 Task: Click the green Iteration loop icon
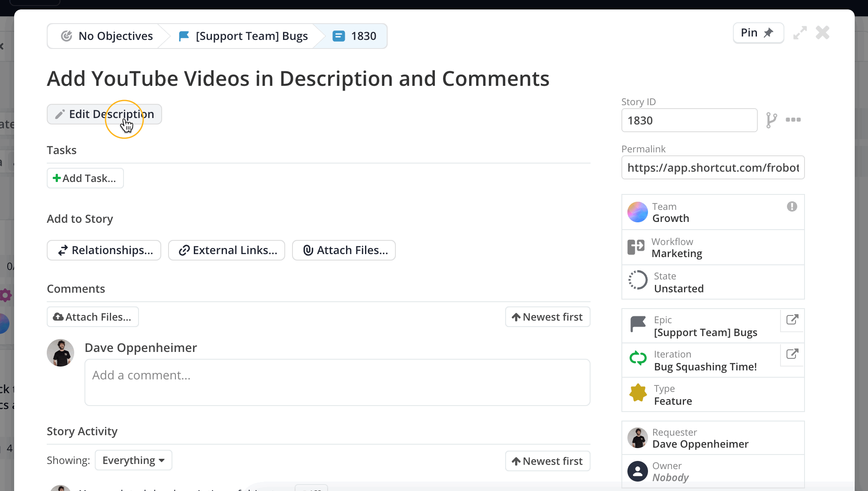637,358
